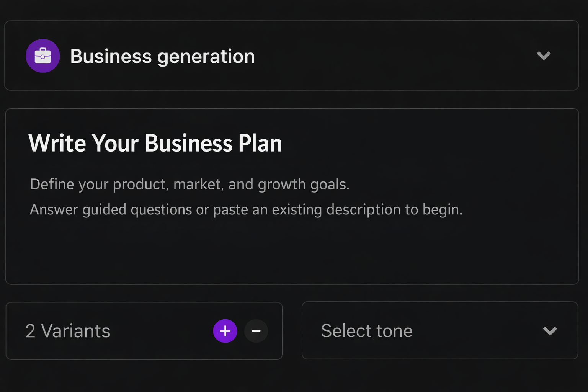Click the Write Your Business Plan heading
588x392 pixels.
pyautogui.click(x=155, y=143)
